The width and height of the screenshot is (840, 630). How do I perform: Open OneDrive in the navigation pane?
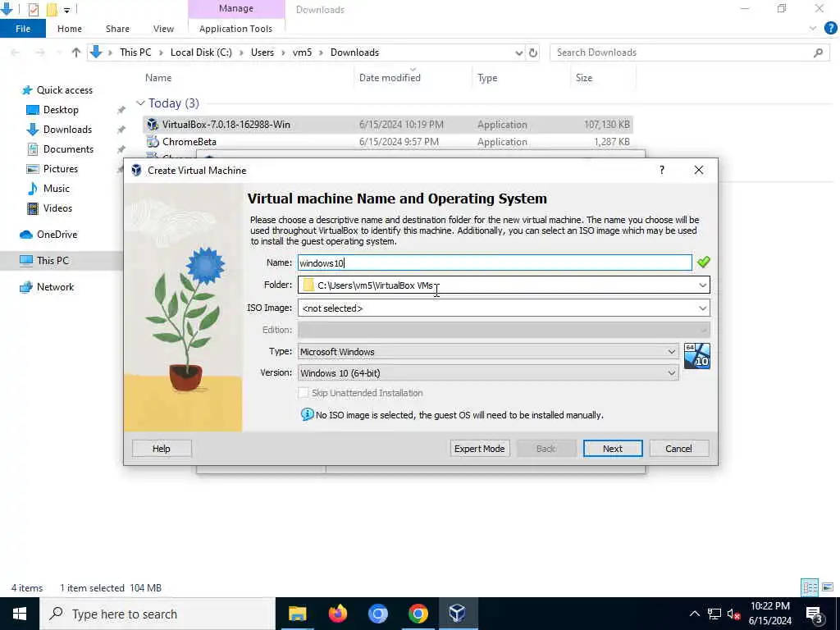coord(57,234)
